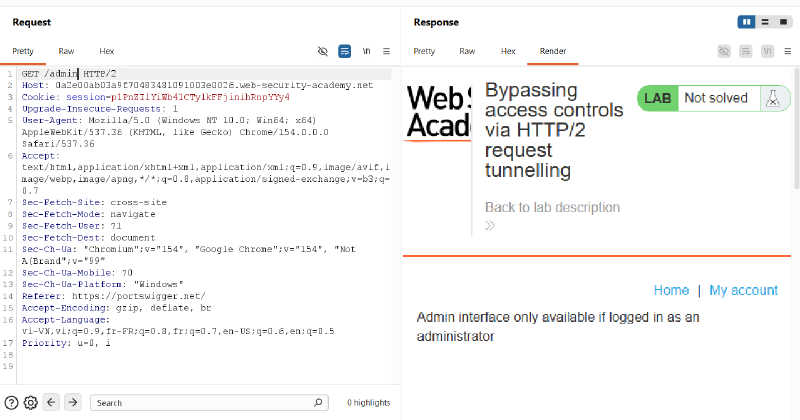The width and height of the screenshot is (800, 420).
Task: Click the Sec-Fetch-Dest: document line
Action: coord(88,237)
